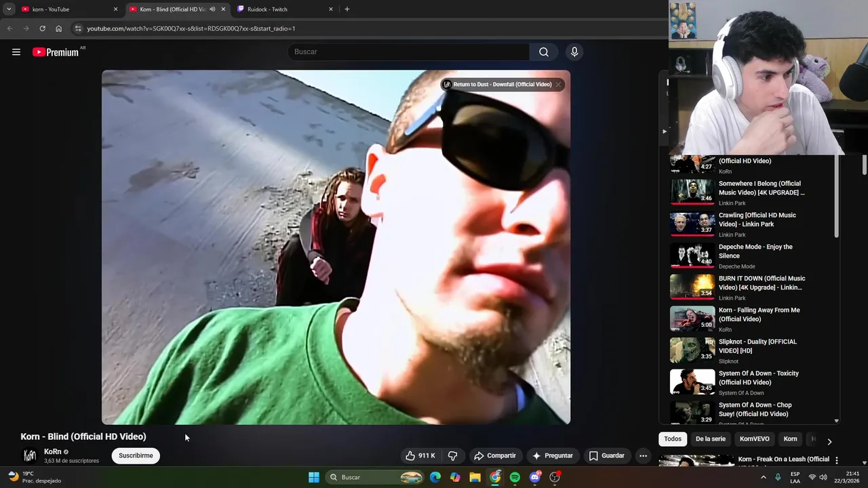The image size is (868, 488).
Task: Reload the page in Chrome
Action: pyautogui.click(x=42, y=28)
